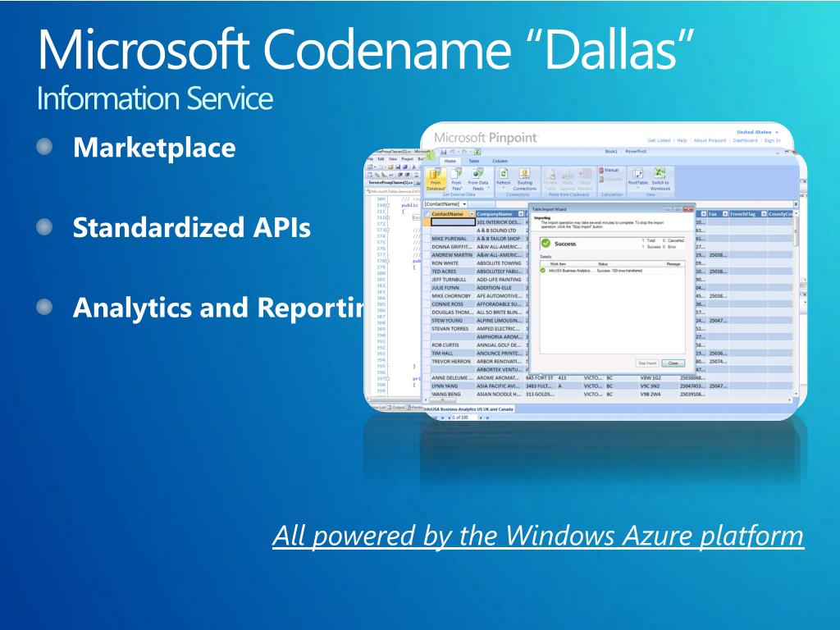This screenshot has height=630, width=840.
Task: Click the ADD-LIFE PAINTING company cell
Action: [x=500, y=280]
